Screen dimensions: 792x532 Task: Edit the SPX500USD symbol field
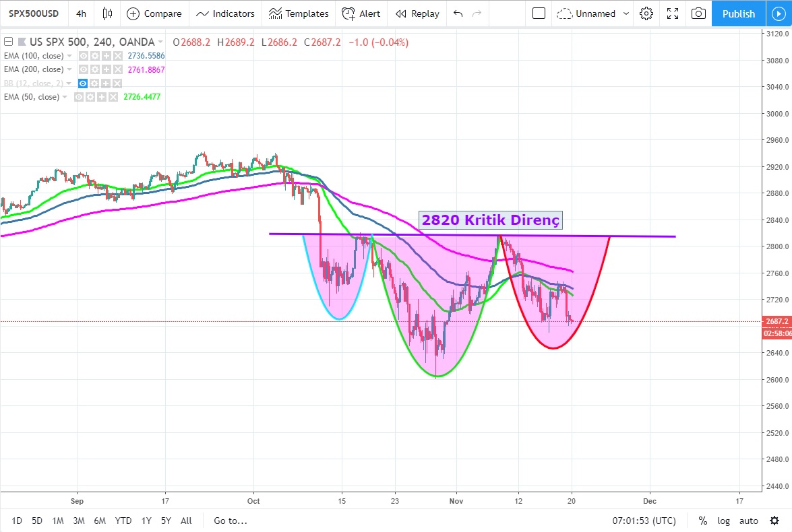click(x=34, y=13)
